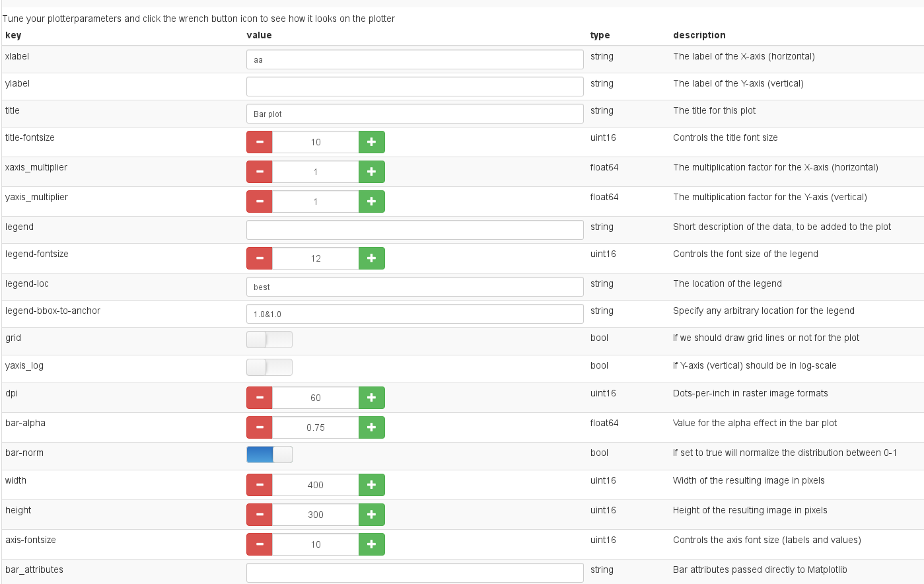Click minus for xaxis_multiplier
Image resolution: width=924 pixels, height=584 pixels.
click(x=260, y=172)
